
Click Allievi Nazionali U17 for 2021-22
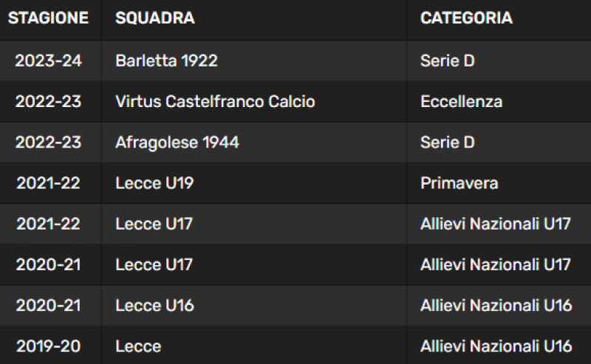[495, 224]
